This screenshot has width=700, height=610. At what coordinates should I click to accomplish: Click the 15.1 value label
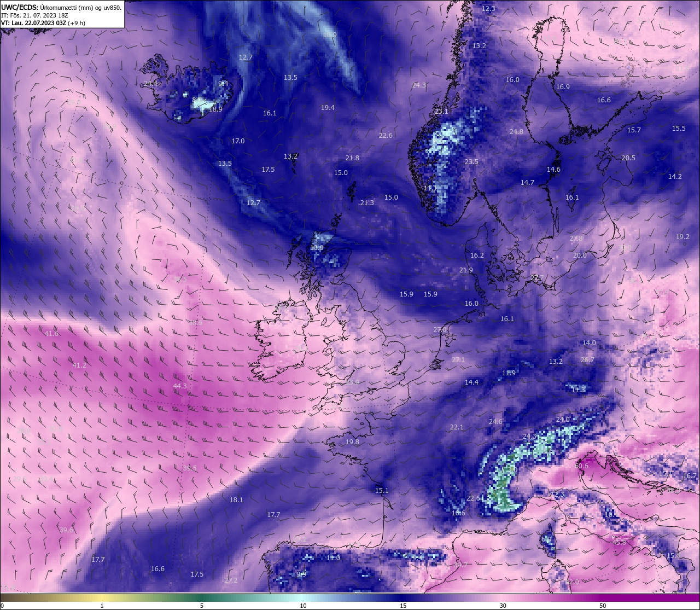[382, 490]
